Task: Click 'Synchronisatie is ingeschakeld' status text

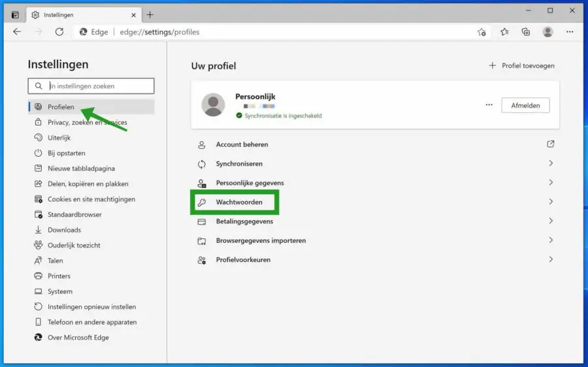Action: point(283,116)
